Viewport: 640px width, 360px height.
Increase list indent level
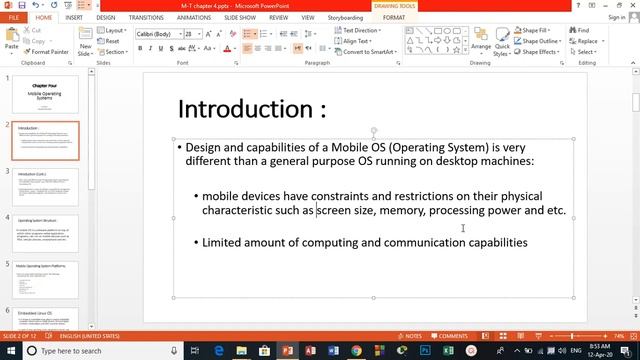(294, 34)
